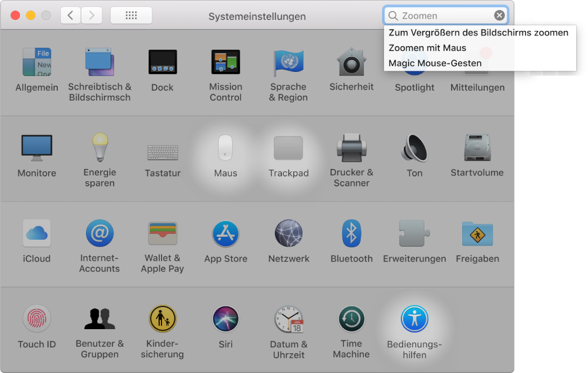Select 'Zum Vergrößern des Bildschirms zoomen' suggestion
588x373 pixels.
point(480,33)
